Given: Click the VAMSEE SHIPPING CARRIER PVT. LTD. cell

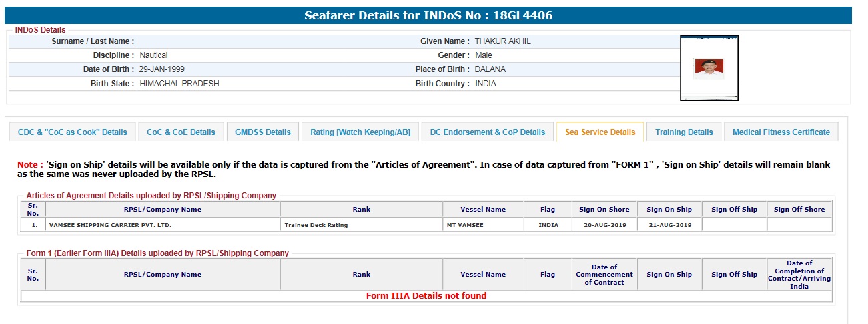Looking at the screenshot, I should (110, 225).
